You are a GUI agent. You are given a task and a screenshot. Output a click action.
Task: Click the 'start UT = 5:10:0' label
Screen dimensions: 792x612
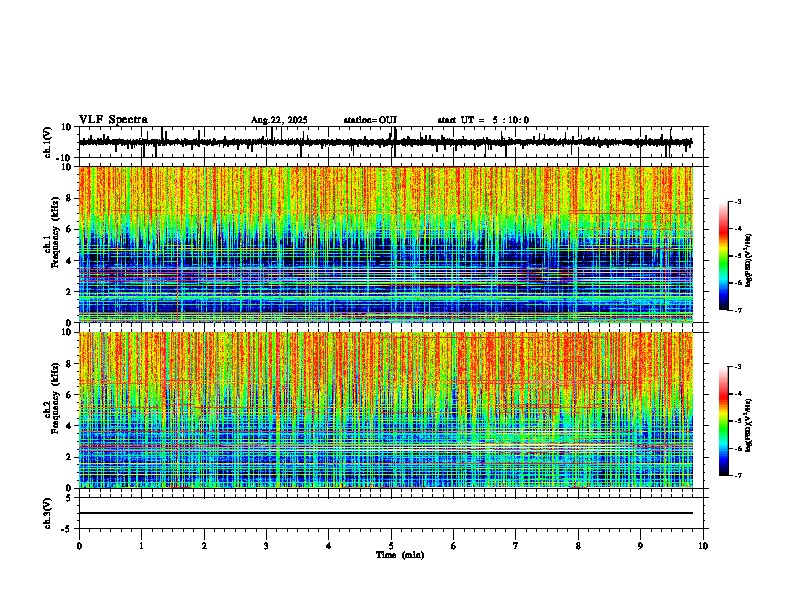tap(483, 120)
